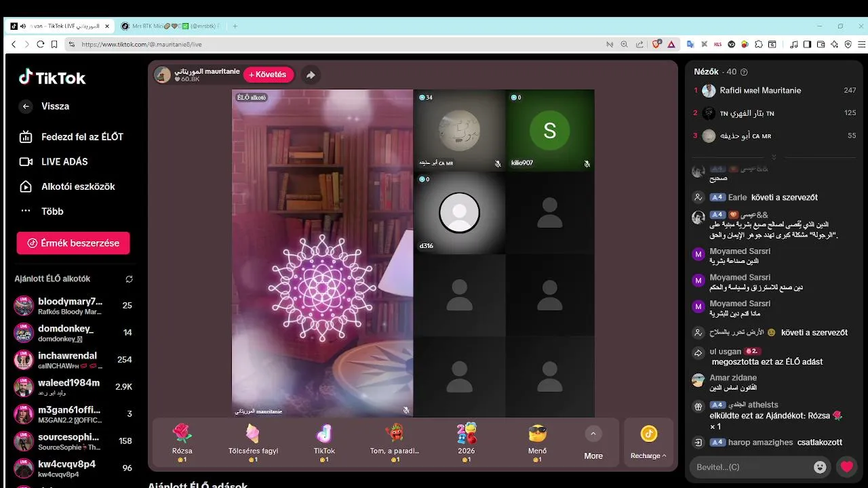Click the muted microphone icon on kilio907 tile

[587, 163]
